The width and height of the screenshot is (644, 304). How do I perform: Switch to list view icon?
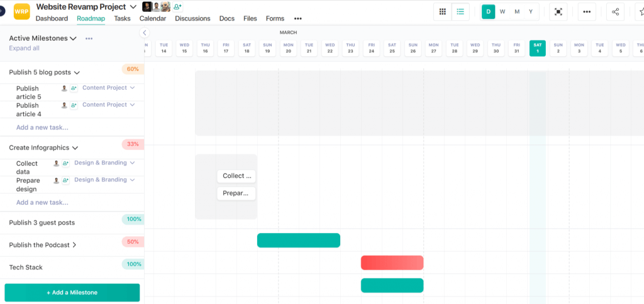point(460,11)
